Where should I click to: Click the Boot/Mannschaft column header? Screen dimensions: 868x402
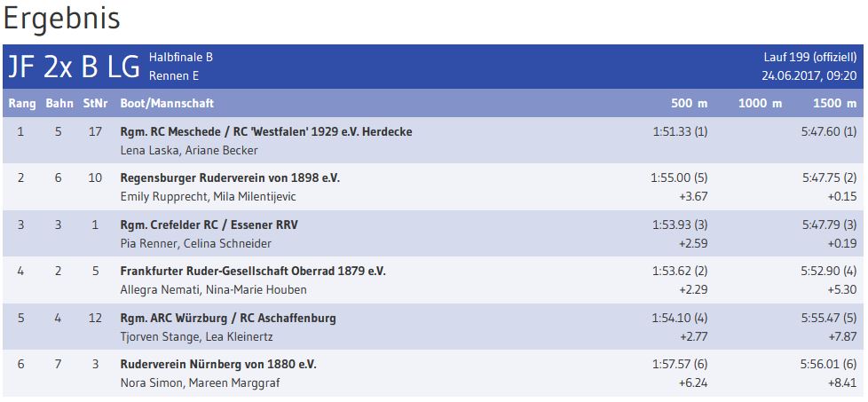167,104
